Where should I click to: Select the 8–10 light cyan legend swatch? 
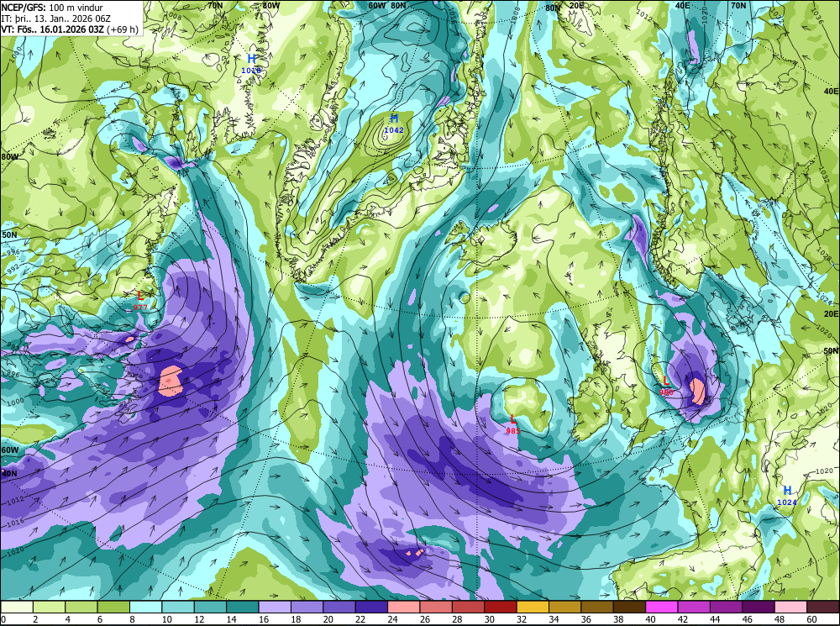pos(145,607)
